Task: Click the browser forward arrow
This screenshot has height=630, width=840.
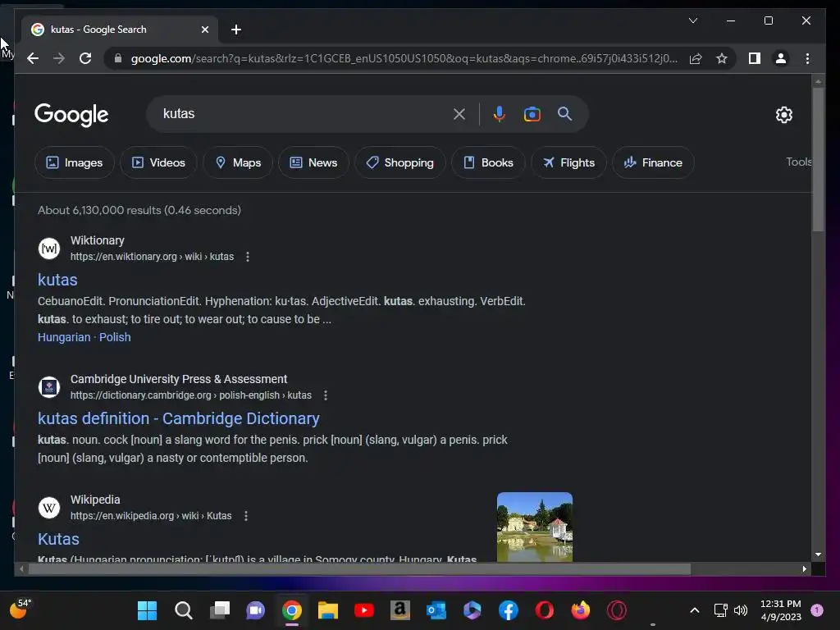Action: click(x=59, y=58)
